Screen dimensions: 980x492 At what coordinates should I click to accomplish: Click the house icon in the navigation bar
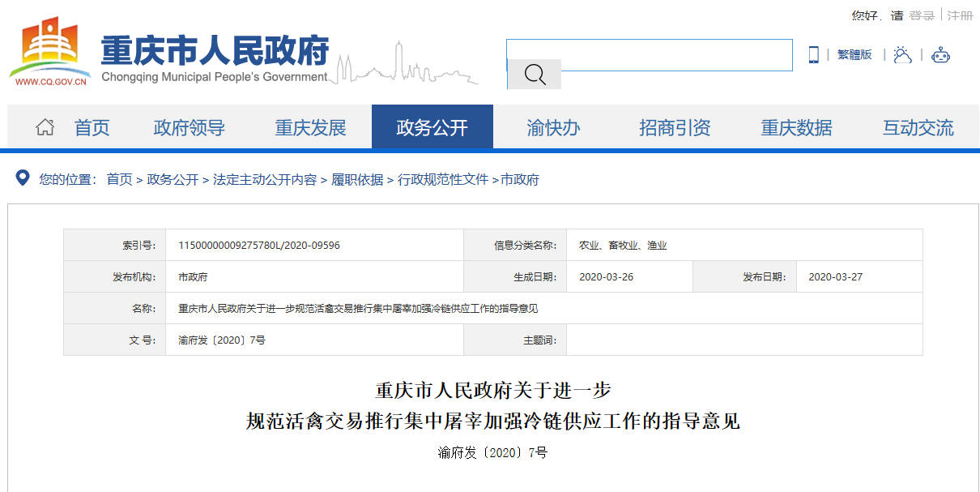[45, 127]
